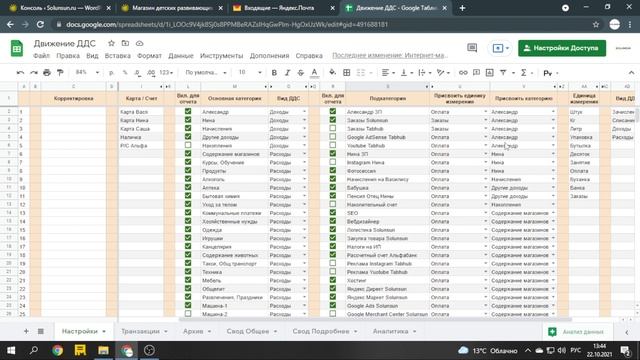Open a new browser tab
Image resolution: width=640 pixels, height=360 pixels.
coord(462,8)
